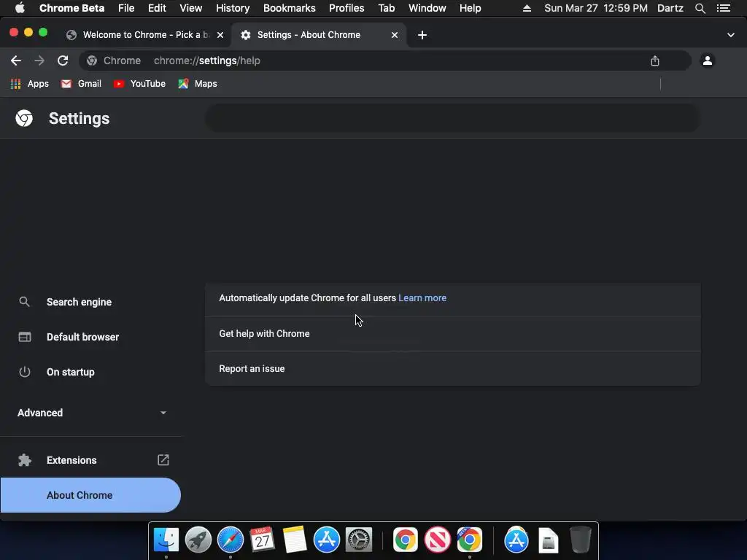Open the Apple menu

click(20, 8)
